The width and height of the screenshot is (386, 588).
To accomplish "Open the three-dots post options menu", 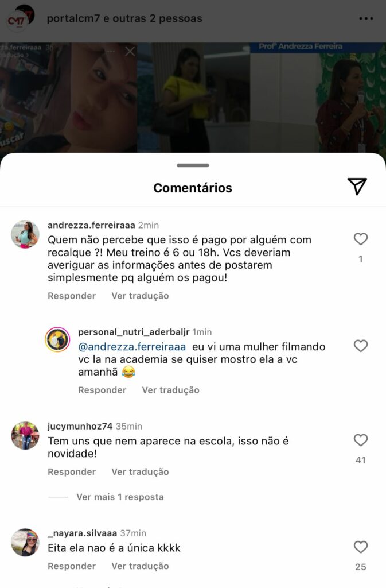I will coord(366,18).
